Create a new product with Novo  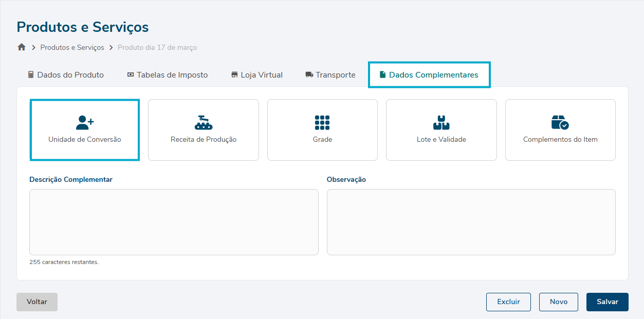[558, 302]
